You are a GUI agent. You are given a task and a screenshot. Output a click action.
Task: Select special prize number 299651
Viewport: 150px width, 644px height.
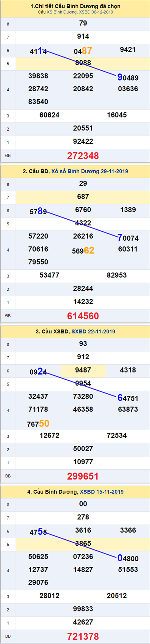(83, 476)
